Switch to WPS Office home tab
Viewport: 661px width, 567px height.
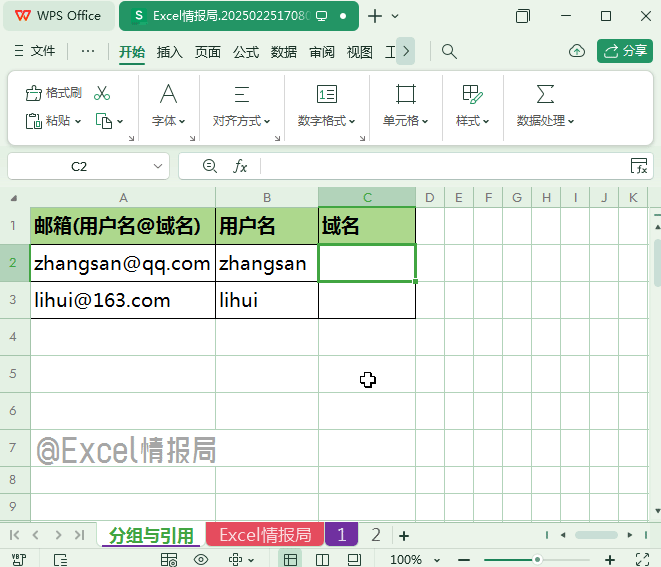pyautogui.click(x=59, y=16)
